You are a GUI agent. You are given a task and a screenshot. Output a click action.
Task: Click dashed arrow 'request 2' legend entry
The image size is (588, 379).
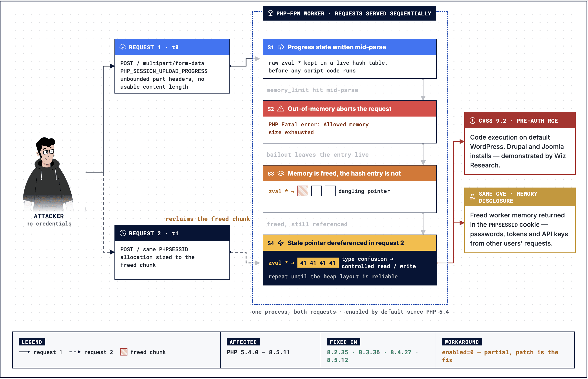point(91,352)
